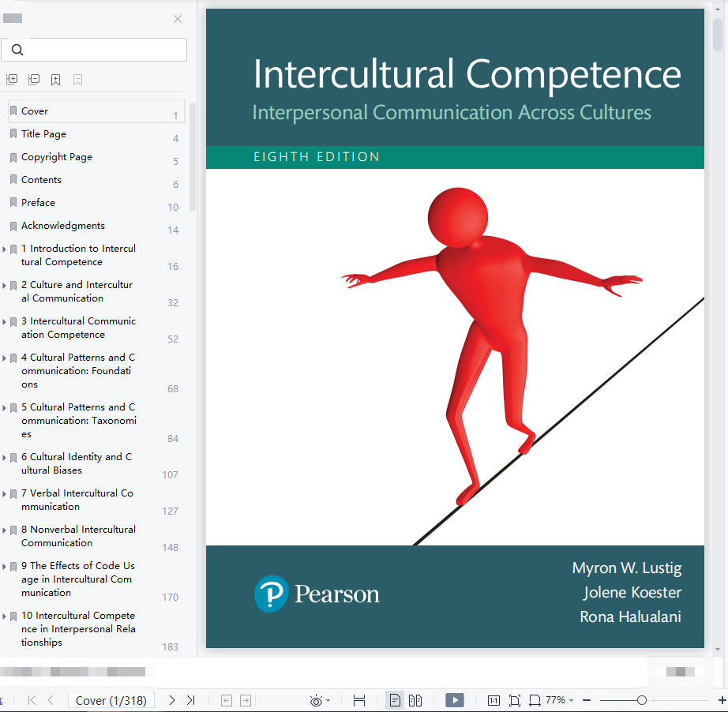728x712 pixels.
Task: Click the scroll down arrow of document
Action: pyautogui.click(x=718, y=650)
